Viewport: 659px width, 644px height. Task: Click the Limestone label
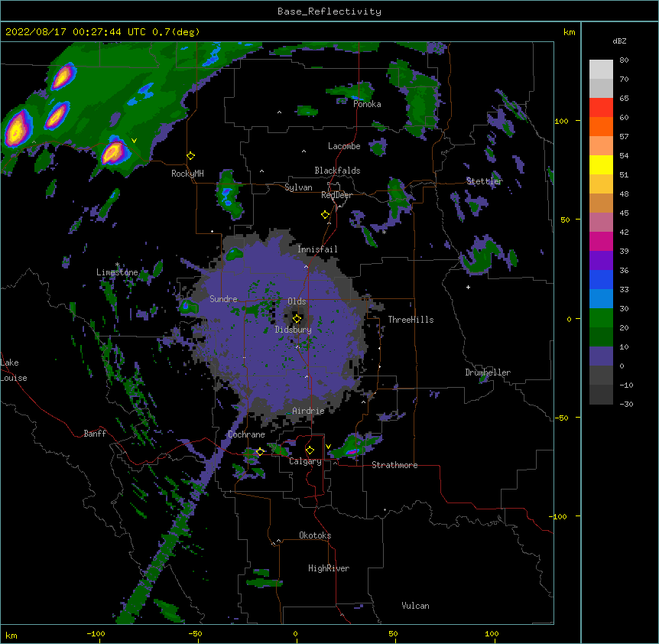click(117, 272)
